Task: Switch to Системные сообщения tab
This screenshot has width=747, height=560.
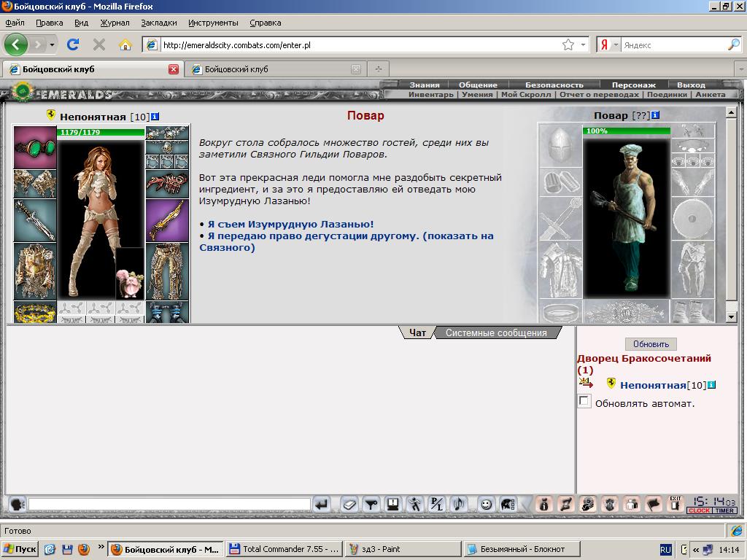Action: click(x=496, y=332)
